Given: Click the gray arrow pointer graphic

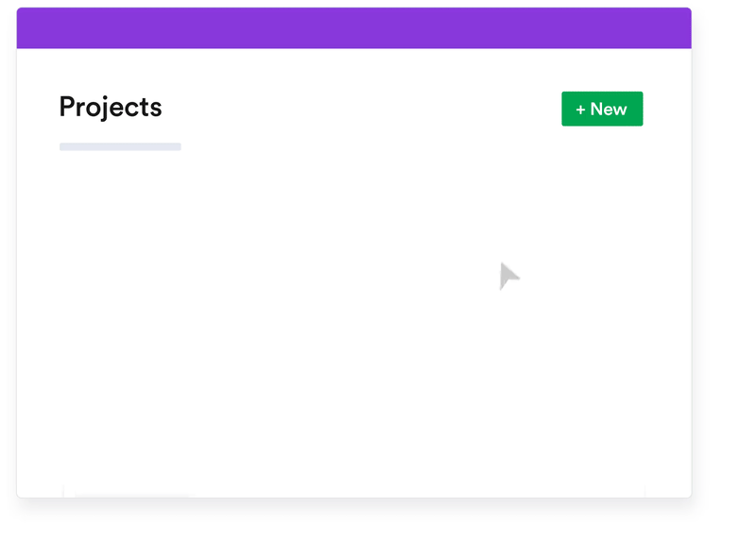Looking at the screenshot, I should click(x=508, y=276).
